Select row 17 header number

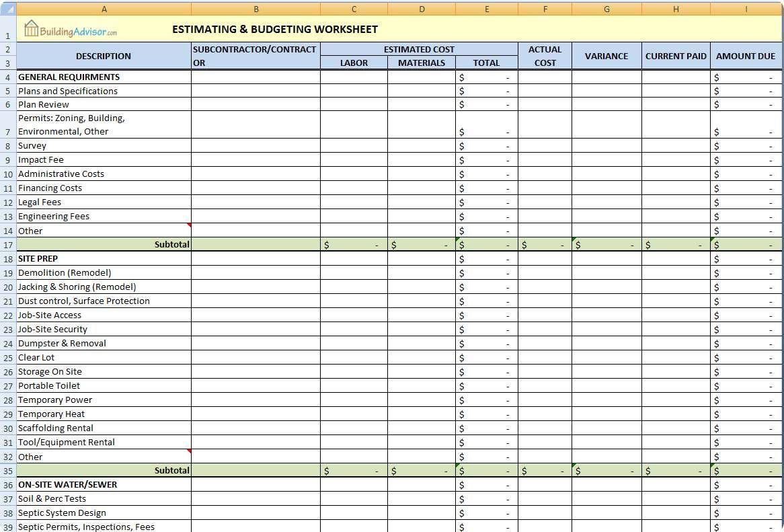7,244
